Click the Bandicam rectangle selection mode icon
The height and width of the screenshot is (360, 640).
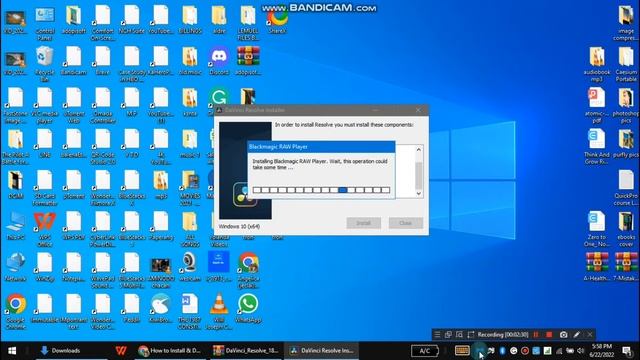coord(470,335)
